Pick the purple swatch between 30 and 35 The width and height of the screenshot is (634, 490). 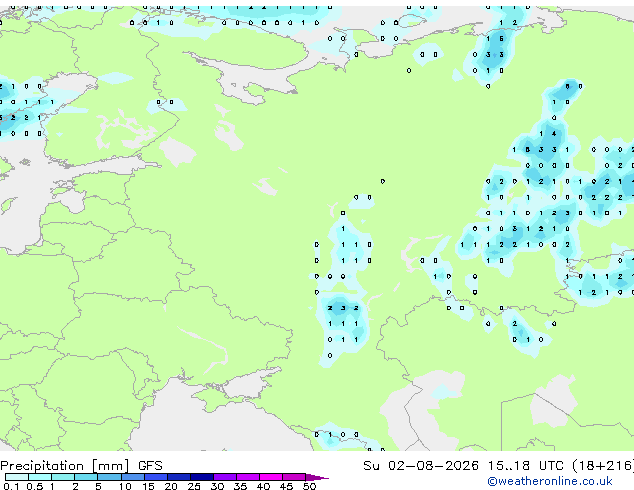coord(225,477)
